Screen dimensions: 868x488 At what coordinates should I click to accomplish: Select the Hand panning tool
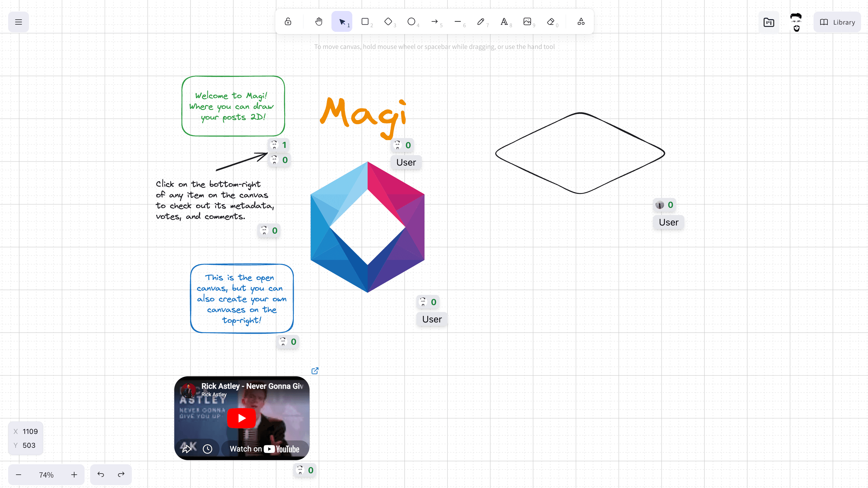point(318,22)
